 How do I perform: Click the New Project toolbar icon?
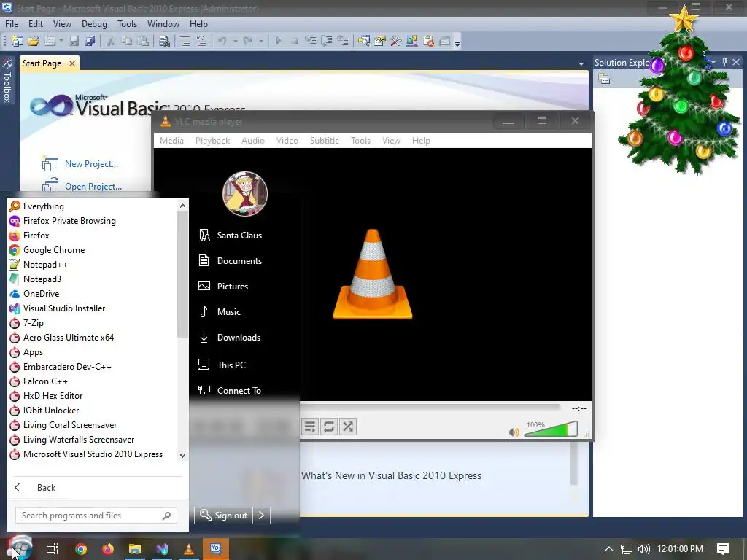pyautogui.click(x=18, y=42)
